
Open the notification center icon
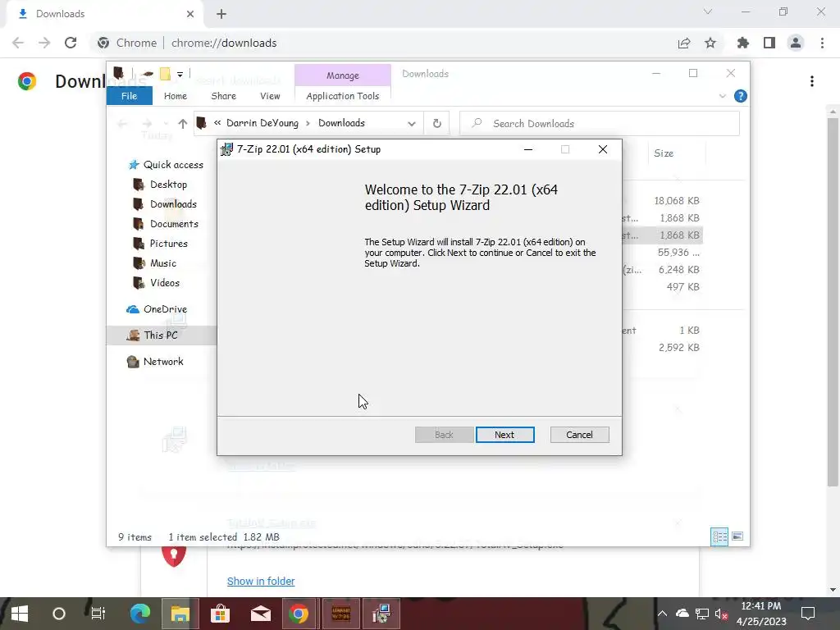tap(807, 614)
